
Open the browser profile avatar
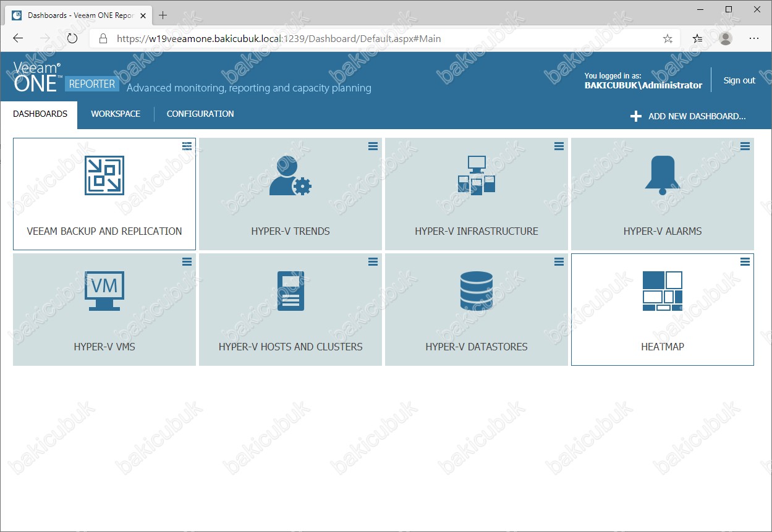(726, 38)
